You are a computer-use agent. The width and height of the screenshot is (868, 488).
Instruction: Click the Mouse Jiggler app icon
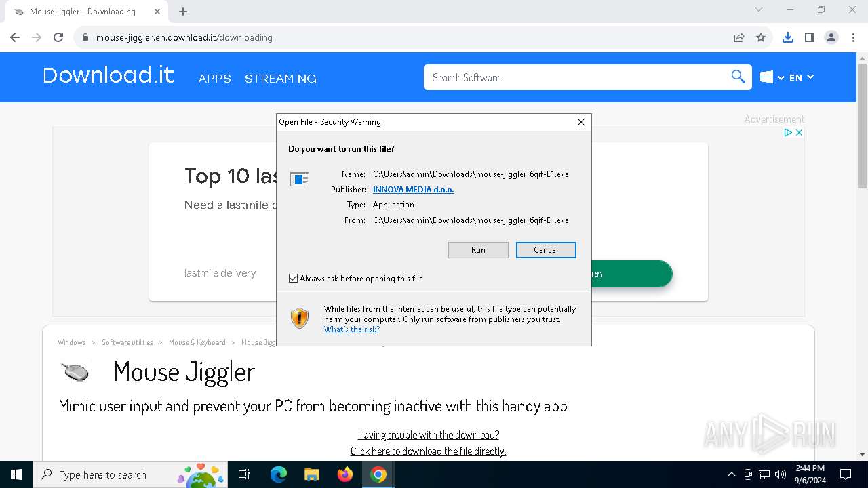point(75,372)
